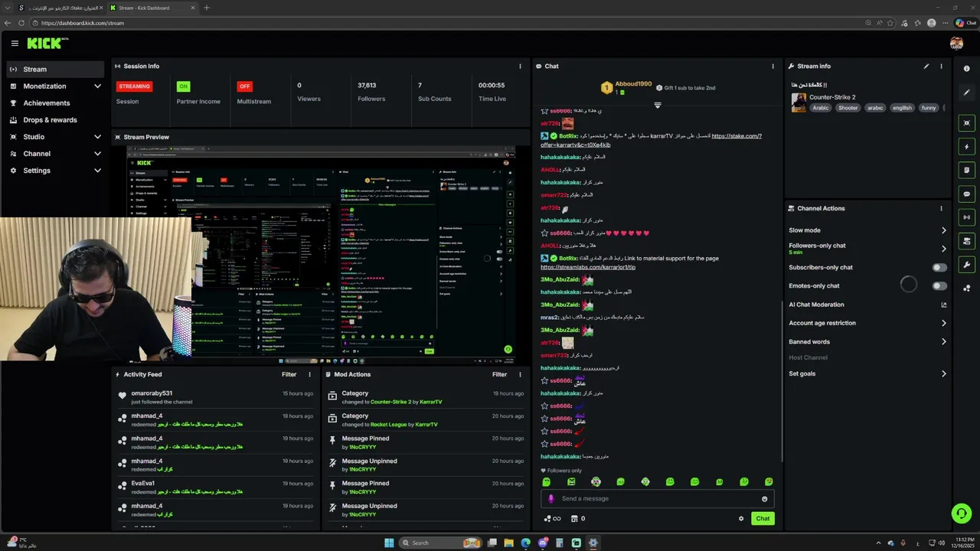This screenshot has width=980, height=551.
Task: Toggle the stream preview widget icon in the right sidebar
Action: coord(967,122)
